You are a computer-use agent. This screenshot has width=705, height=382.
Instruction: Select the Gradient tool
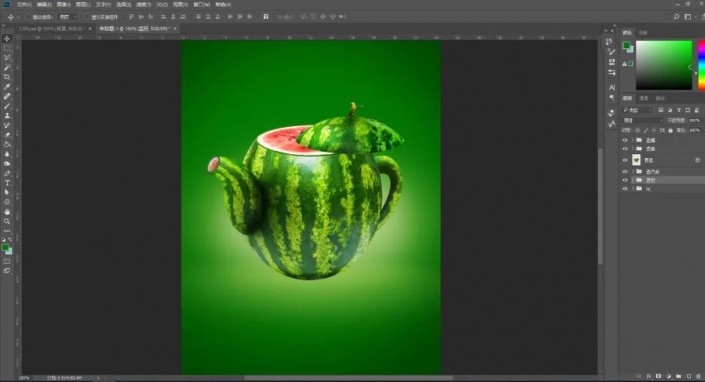7,144
